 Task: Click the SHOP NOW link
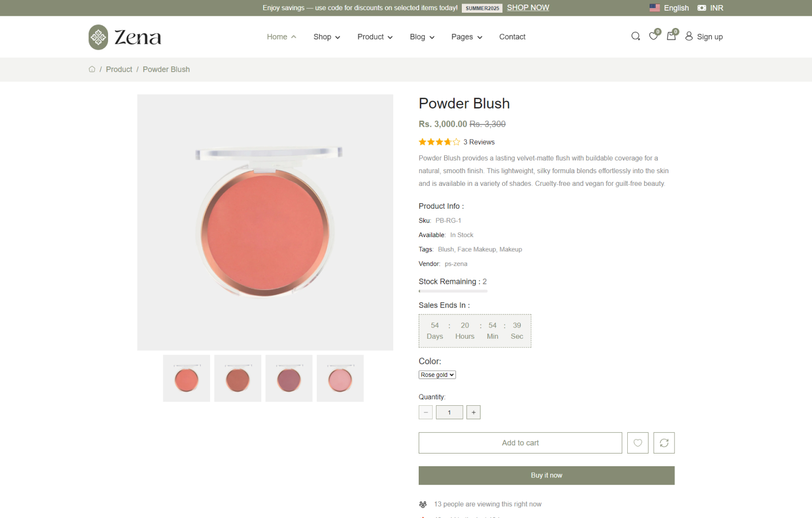tap(528, 8)
